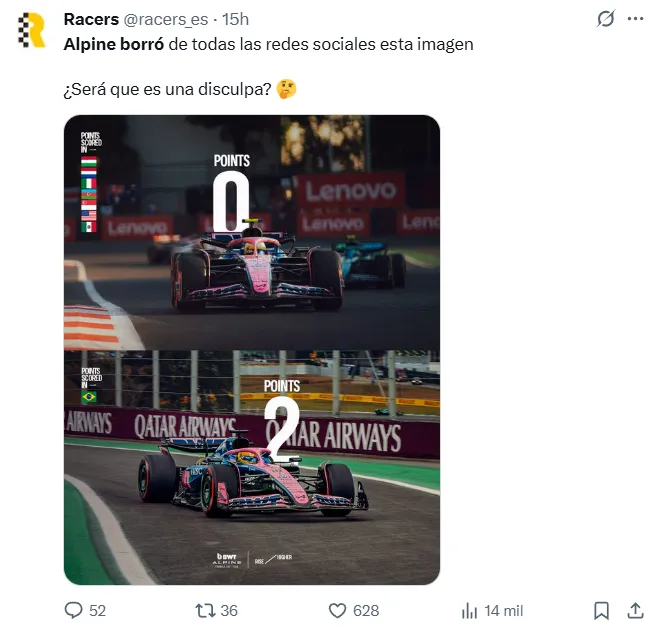Click the share post icon

coord(635,610)
